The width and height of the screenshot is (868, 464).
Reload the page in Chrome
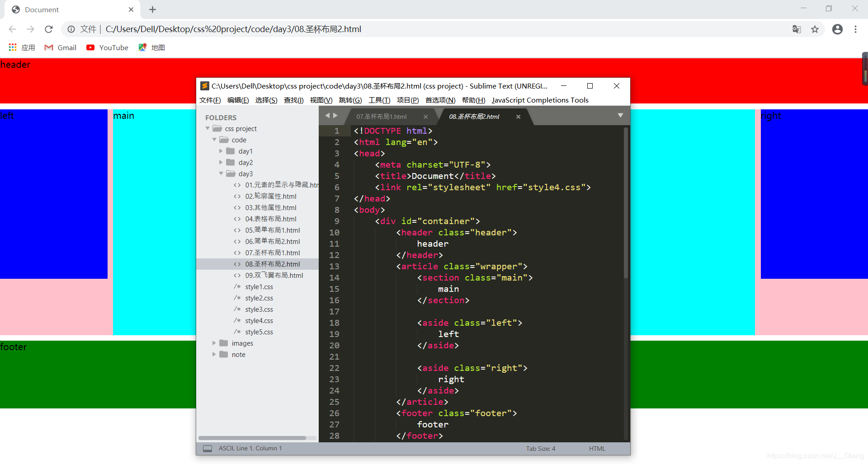49,29
